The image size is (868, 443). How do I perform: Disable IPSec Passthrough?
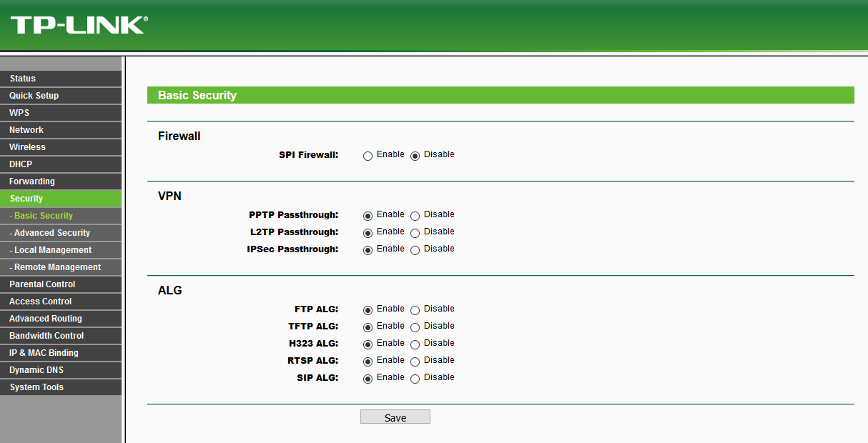click(x=415, y=250)
